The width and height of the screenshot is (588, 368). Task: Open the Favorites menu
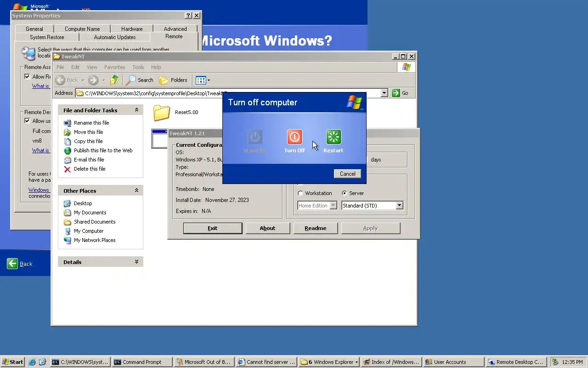114,67
